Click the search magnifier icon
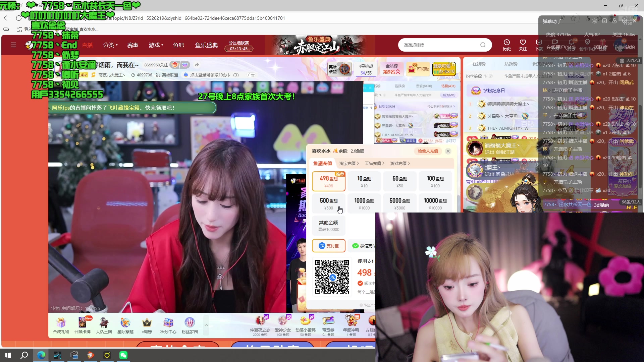644x362 pixels. [483, 45]
